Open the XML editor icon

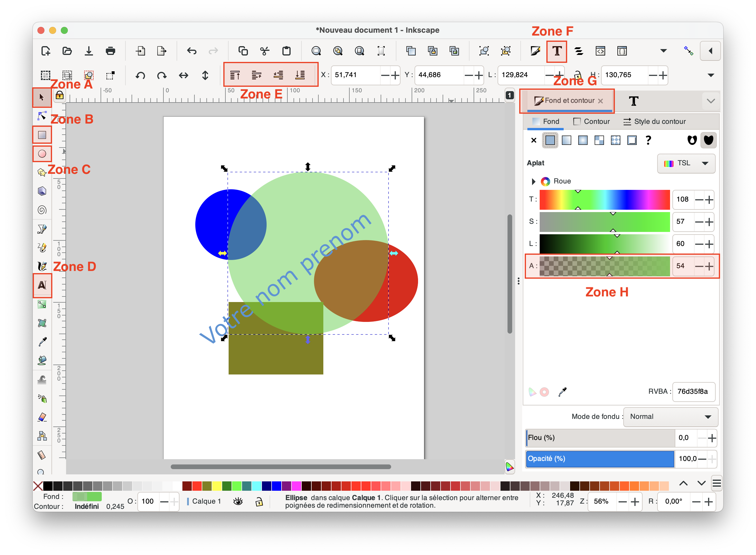tap(600, 51)
